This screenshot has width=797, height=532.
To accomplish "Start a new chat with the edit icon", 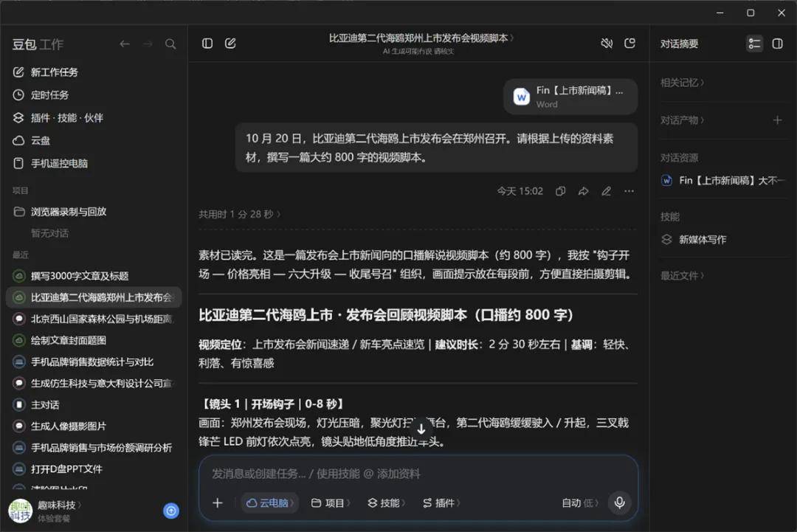I will tap(230, 44).
